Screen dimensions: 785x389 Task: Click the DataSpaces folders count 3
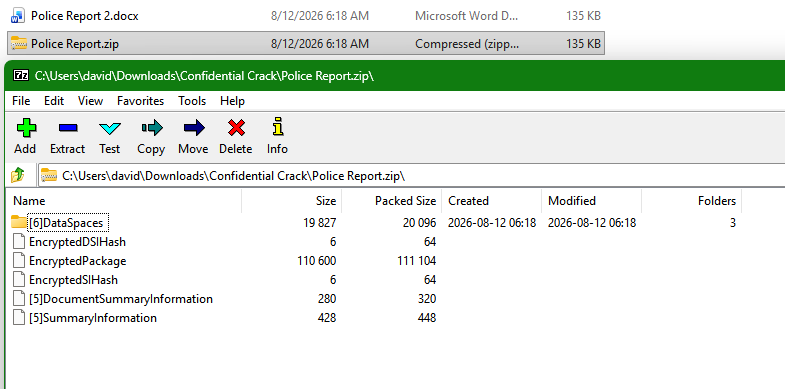[732, 223]
